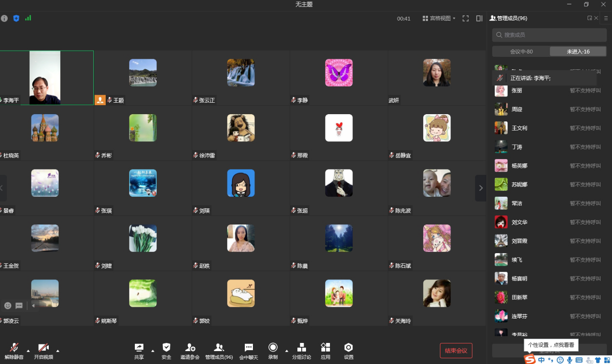This screenshot has width=612, height=364.
Task: Open breakout rooms (分组讨论)
Action: point(302,351)
